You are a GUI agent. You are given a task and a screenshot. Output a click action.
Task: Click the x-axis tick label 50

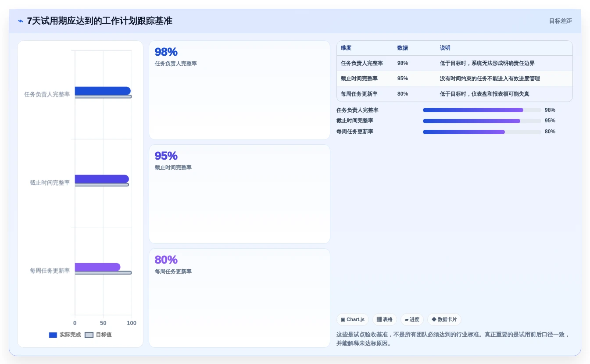pos(103,323)
